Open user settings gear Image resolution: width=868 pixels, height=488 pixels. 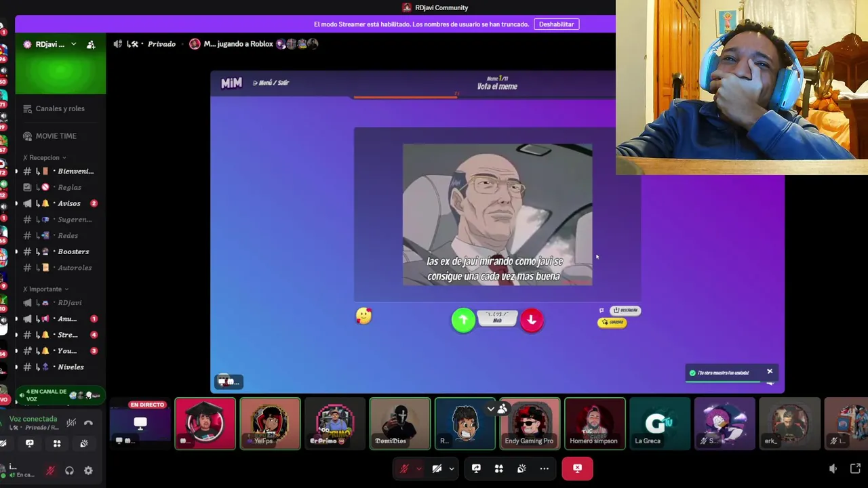(x=88, y=470)
